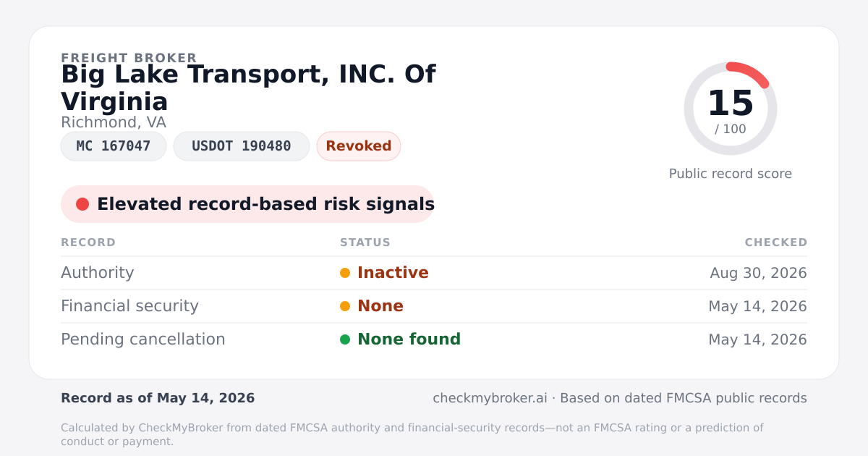Image resolution: width=868 pixels, height=456 pixels.
Task: Click the Elevated record-based risk signals banner
Action: point(247,204)
